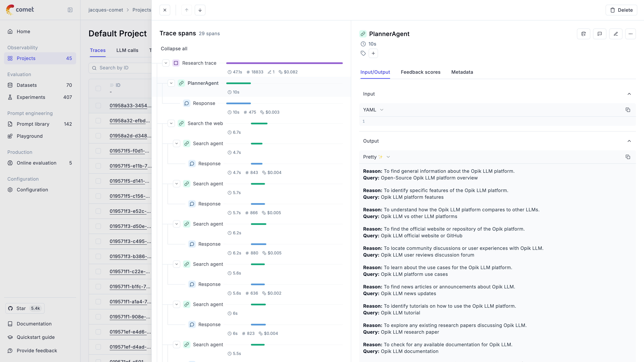Click Provide feedback

[40, 350]
